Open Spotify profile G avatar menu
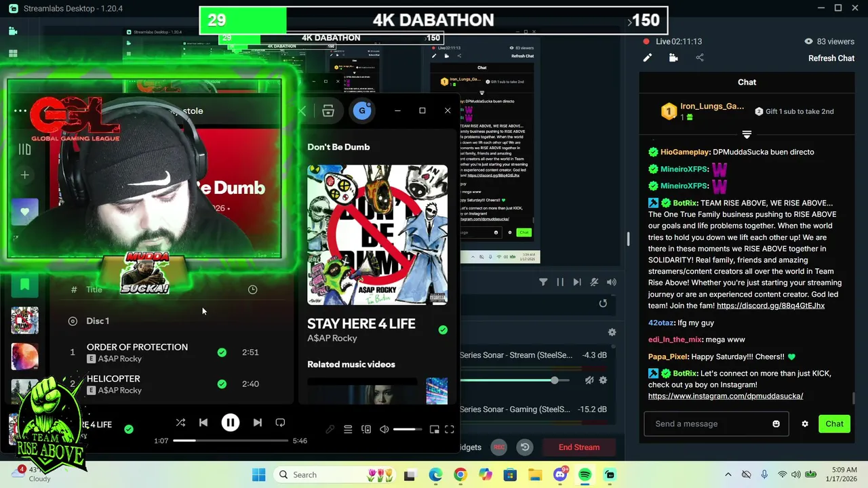The height and width of the screenshot is (488, 868). 362,111
